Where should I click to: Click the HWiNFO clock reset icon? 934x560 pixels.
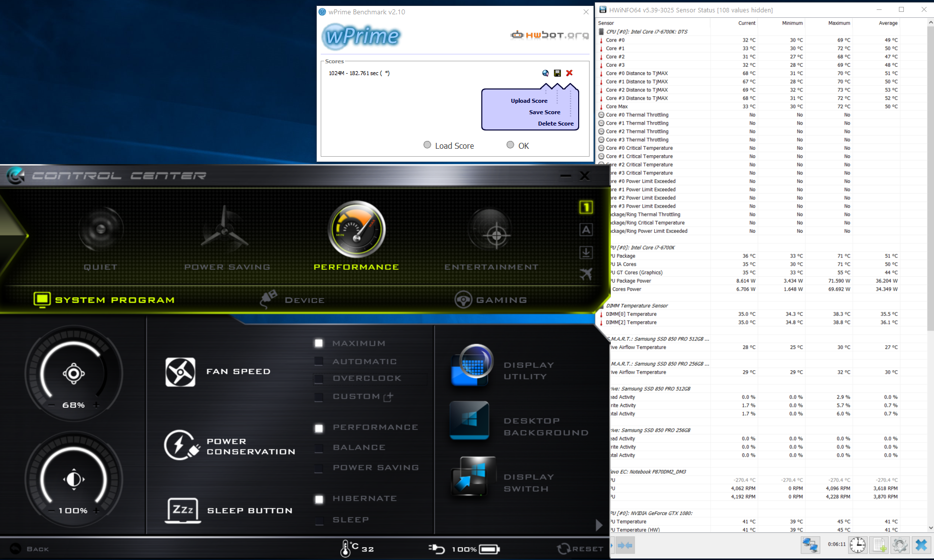click(857, 545)
